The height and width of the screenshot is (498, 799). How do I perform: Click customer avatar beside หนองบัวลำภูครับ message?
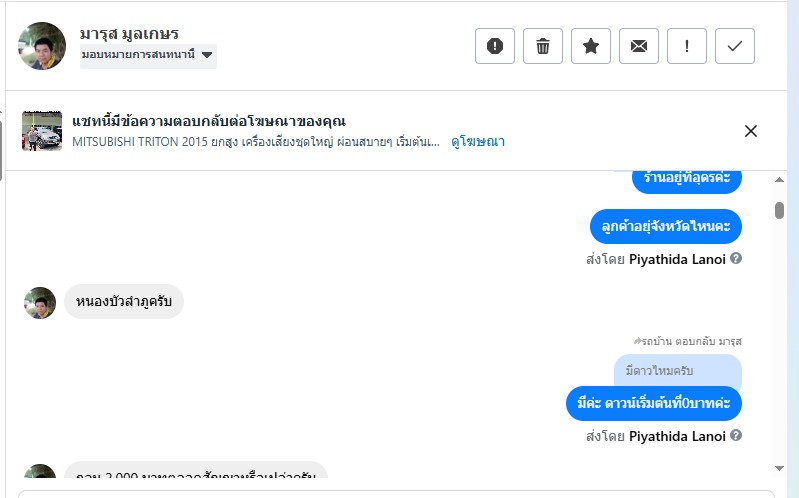[x=40, y=302]
